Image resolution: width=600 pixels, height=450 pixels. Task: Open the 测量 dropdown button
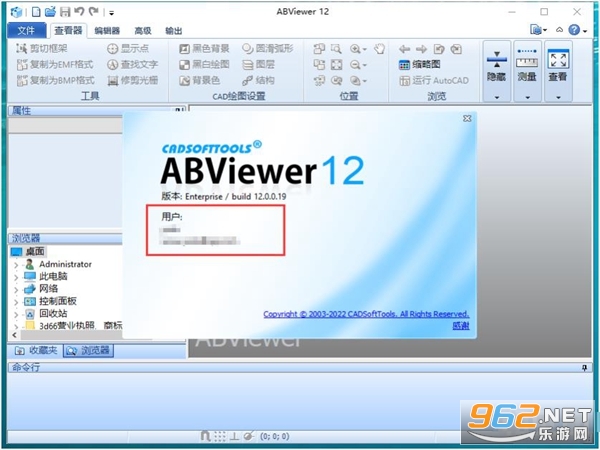[x=527, y=71]
